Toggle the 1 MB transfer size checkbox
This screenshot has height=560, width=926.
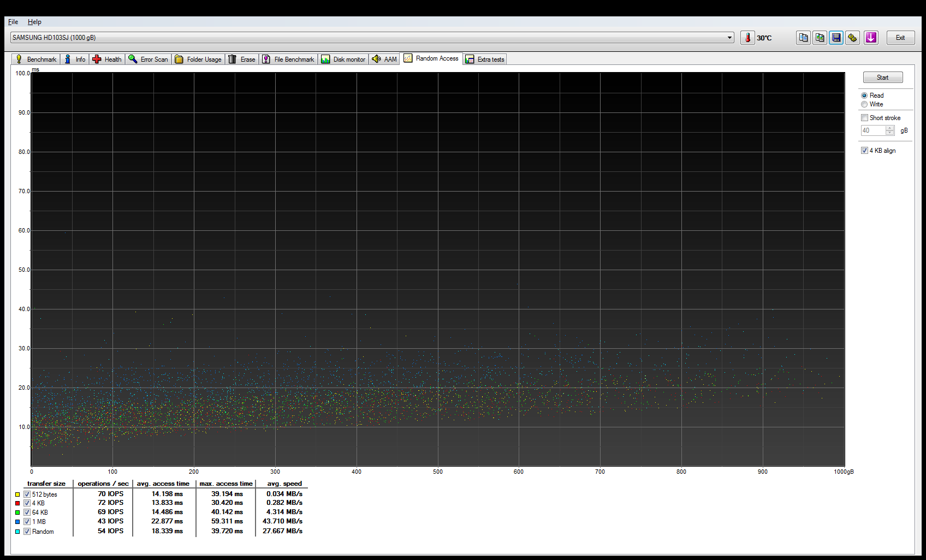[27, 522]
